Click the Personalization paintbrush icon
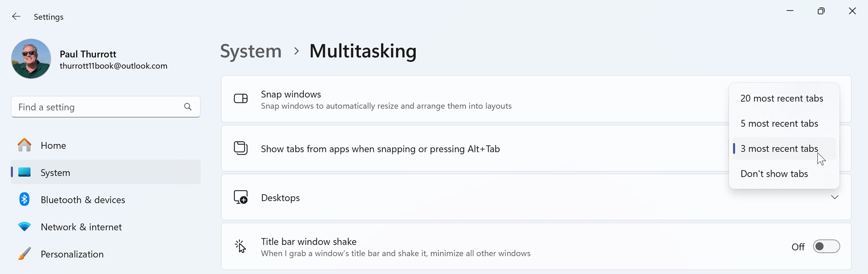868x274 pixels. pyautogui.click(x=24, y=254)
